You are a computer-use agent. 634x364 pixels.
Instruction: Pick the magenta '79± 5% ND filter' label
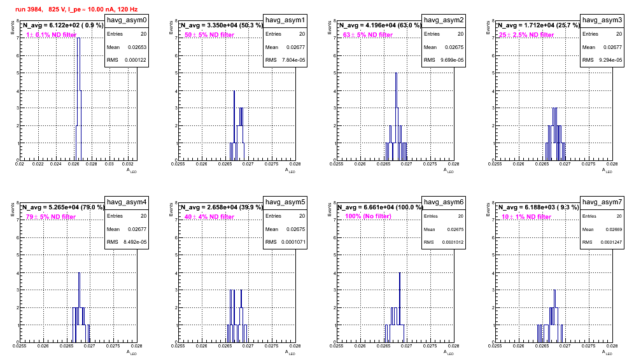click(51, 217)
